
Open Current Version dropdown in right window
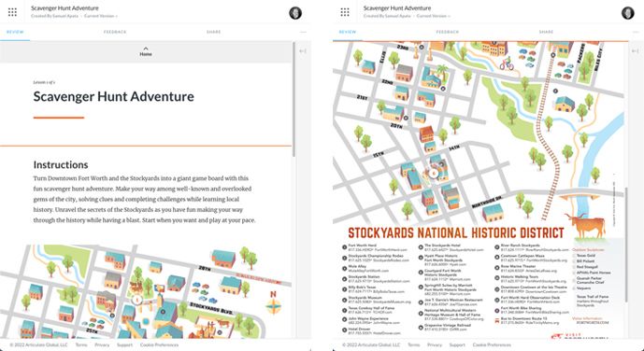[434, 16]
